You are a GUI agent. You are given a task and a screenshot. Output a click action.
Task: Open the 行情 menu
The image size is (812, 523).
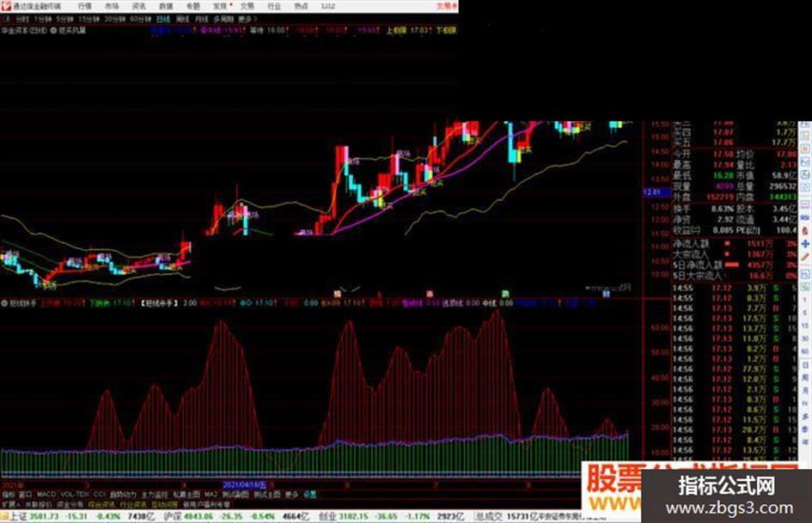point(84,6)
